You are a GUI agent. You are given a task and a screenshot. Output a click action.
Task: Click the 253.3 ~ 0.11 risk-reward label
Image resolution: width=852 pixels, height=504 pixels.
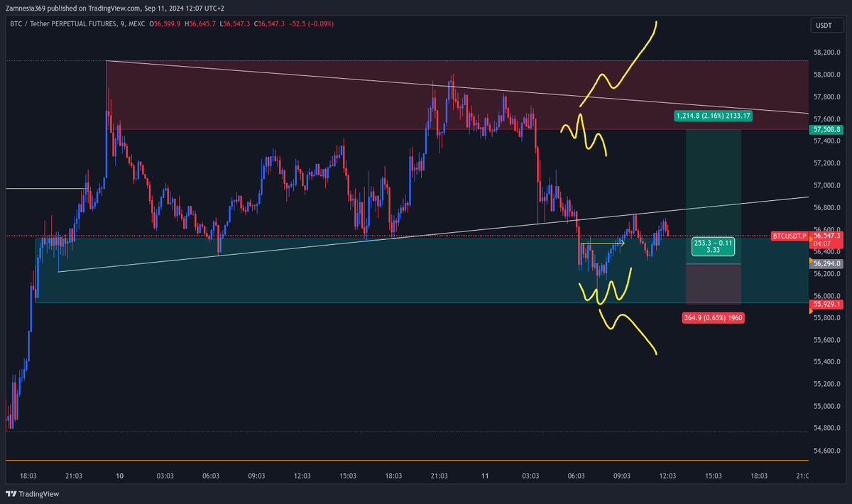[x=714, y=246]
